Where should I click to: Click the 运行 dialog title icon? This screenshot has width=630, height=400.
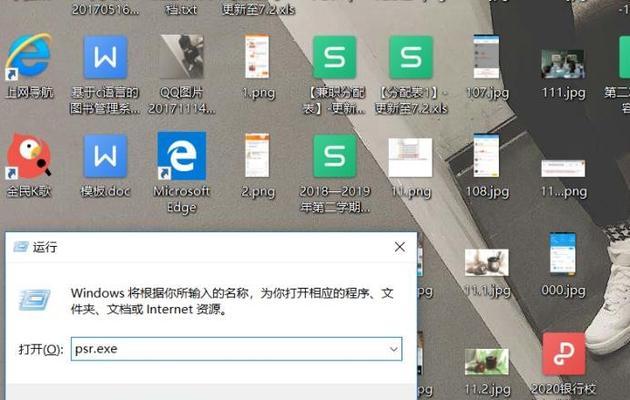[20, 246]
